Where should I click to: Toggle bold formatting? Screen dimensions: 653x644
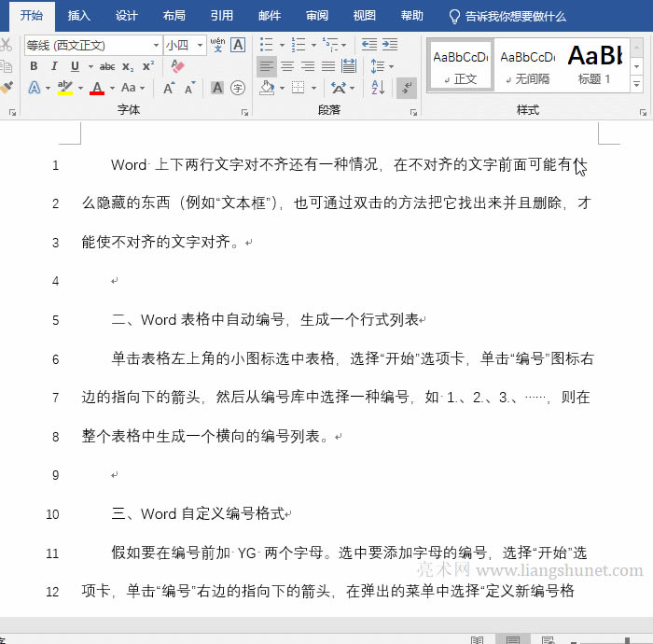34,66
